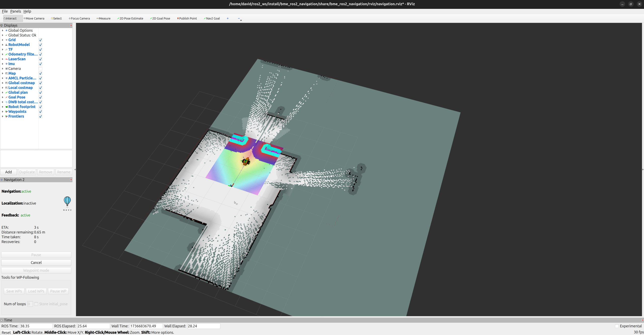Open the Panels menu

pyautogui.click(x=16, y=11)
